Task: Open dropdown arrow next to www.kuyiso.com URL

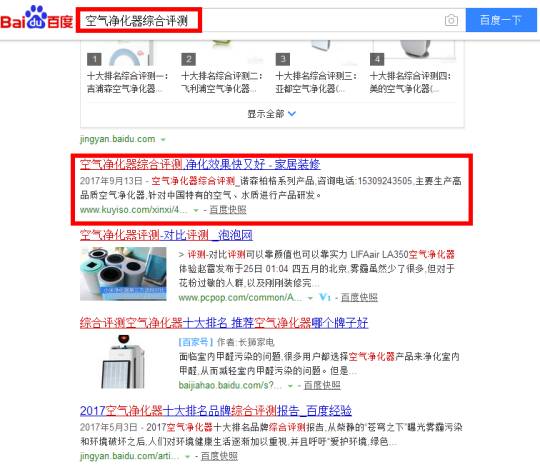Action: [x=196, y=210]
